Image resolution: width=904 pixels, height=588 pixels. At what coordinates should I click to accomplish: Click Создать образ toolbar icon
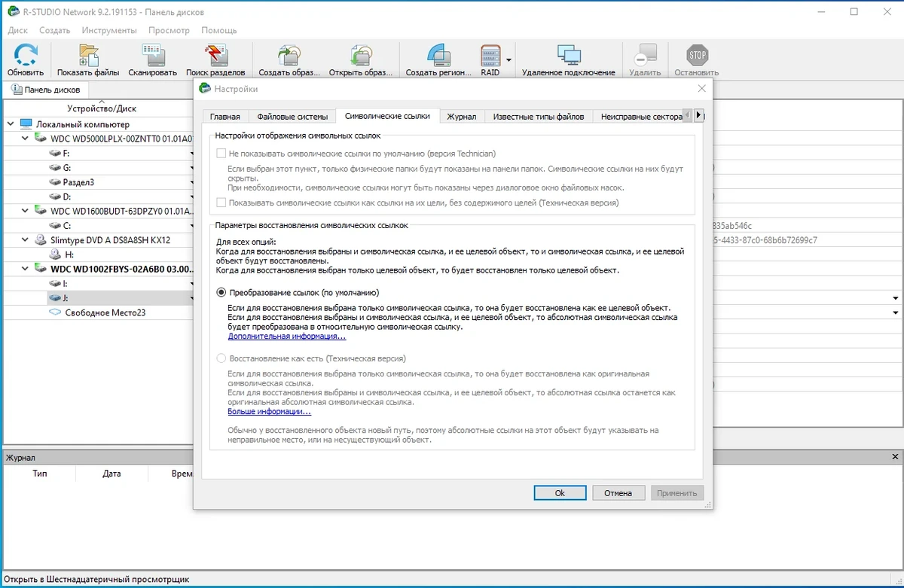click(289, 55)
